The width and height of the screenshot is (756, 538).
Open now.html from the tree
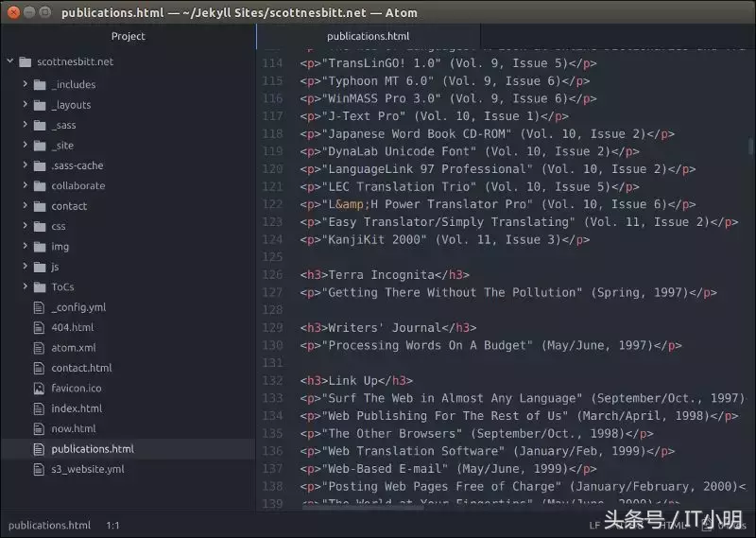click(74, 429)
